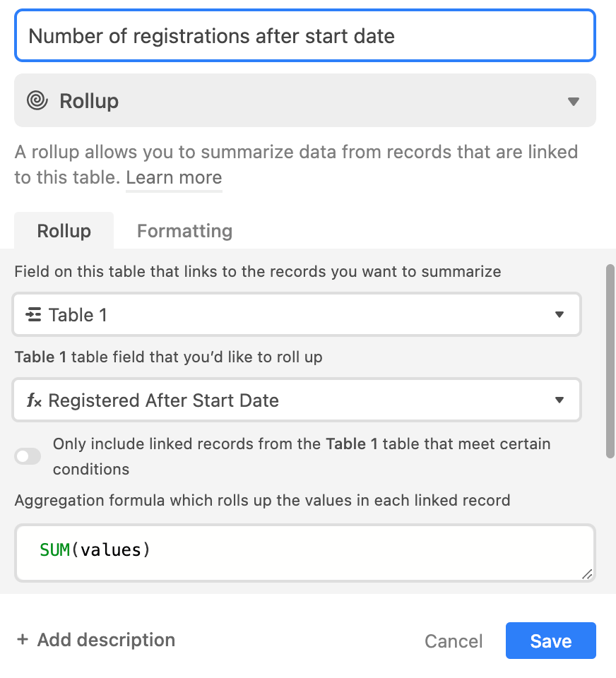
Task: Open the Learn more link
Action: (174, 178)
